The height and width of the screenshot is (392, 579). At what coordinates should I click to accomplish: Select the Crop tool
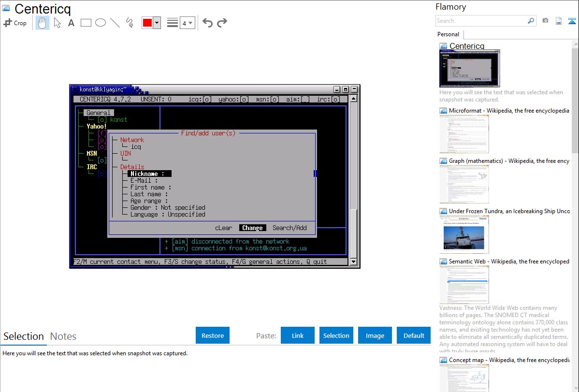point(15,23)
